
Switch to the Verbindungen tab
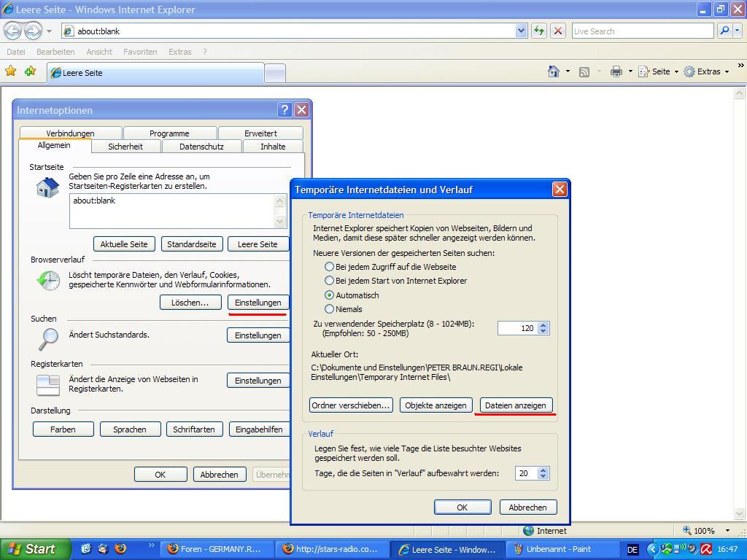71,133
